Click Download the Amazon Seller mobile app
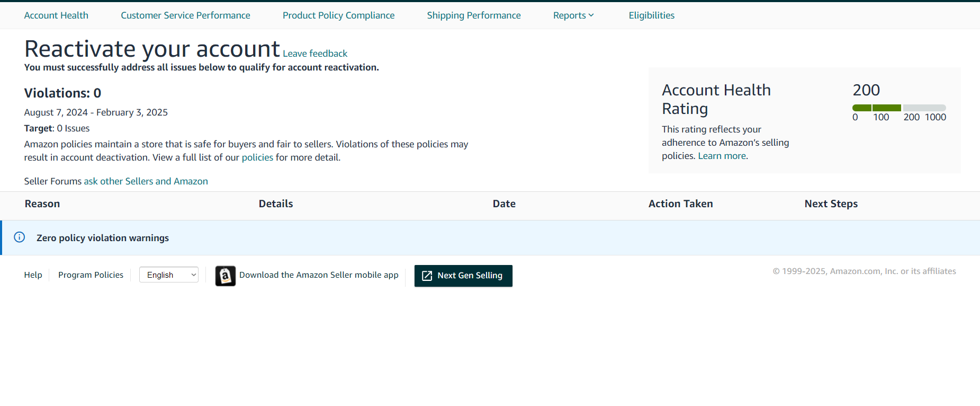The height and width of the screenshot is (406, 980). coord(319,275)
